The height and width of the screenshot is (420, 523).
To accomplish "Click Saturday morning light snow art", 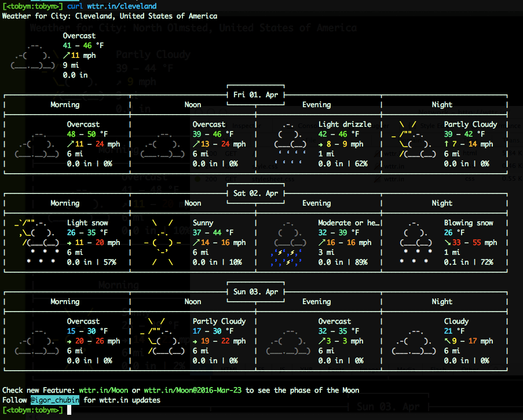I will click(x=36, y=242).
